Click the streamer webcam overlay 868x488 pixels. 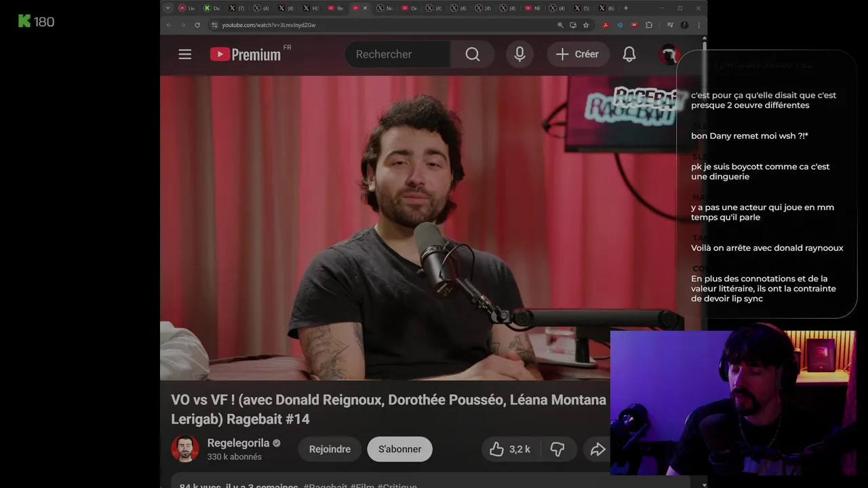(x=732, y=403)
